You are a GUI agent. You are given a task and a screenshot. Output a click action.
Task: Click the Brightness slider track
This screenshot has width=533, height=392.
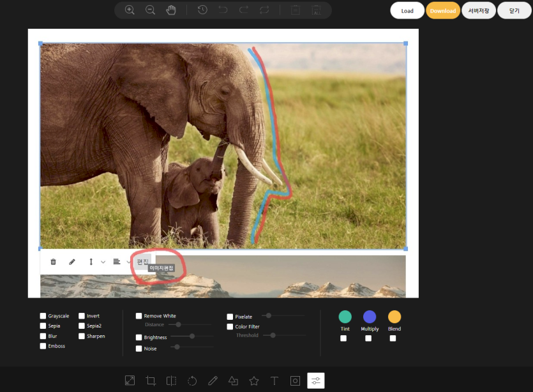pos(191,336)
